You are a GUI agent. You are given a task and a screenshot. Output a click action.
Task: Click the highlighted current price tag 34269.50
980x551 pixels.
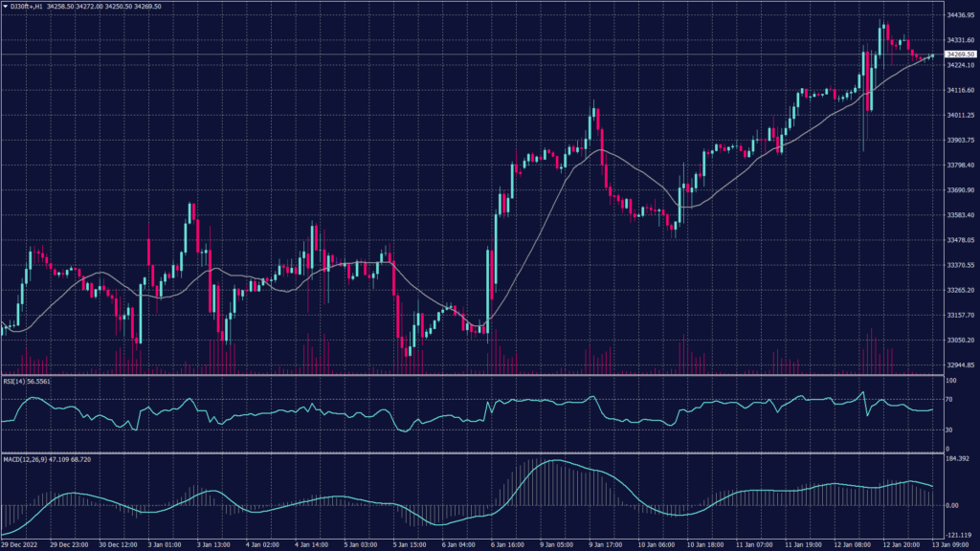coord(957,55)
